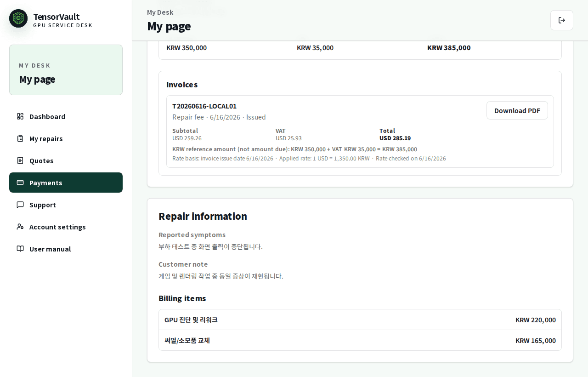Click the Customer note label

tap(183, 264)
